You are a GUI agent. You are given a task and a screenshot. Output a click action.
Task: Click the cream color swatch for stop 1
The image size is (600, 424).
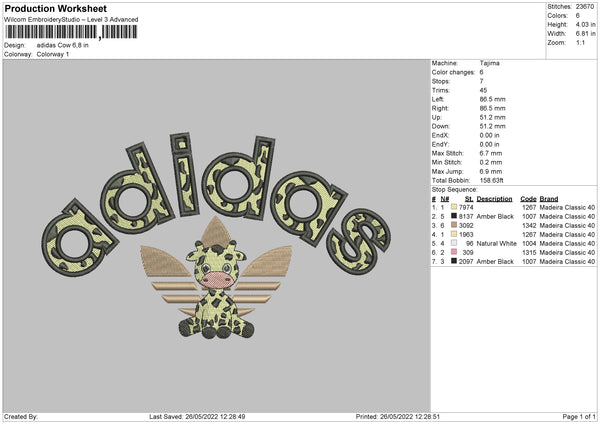click(x=454, y=207)
